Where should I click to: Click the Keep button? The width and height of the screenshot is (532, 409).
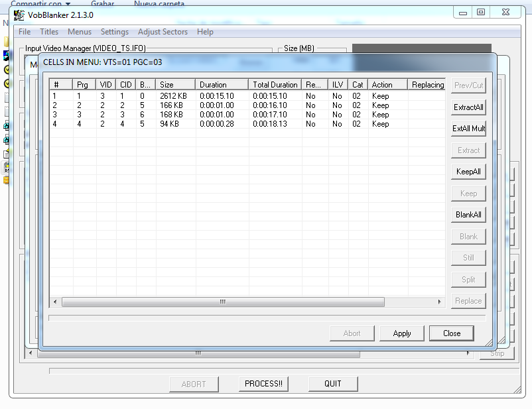468,194
